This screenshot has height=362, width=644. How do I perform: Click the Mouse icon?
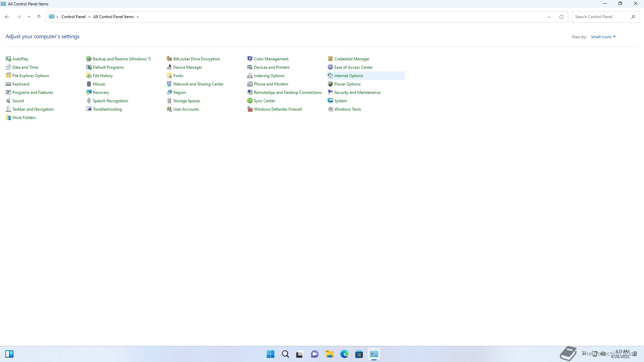89,84
